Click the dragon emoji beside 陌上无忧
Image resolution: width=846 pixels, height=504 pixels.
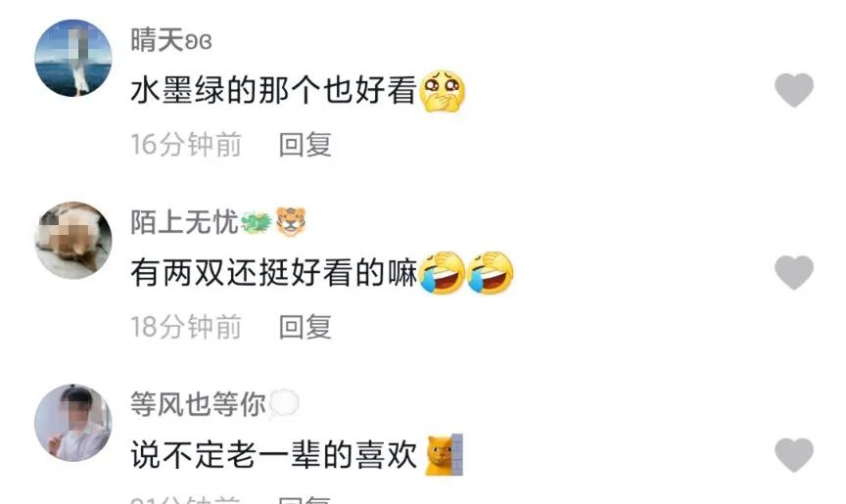pyautogui.click(x=257, y=222)
